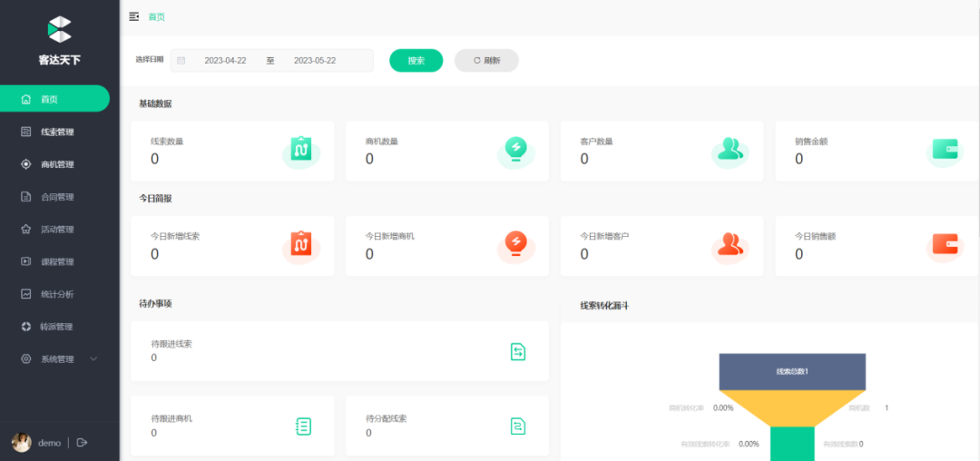Click the demo user avatar
The width and height of the screenshot is (980, 461).
[x=22, y=442]
